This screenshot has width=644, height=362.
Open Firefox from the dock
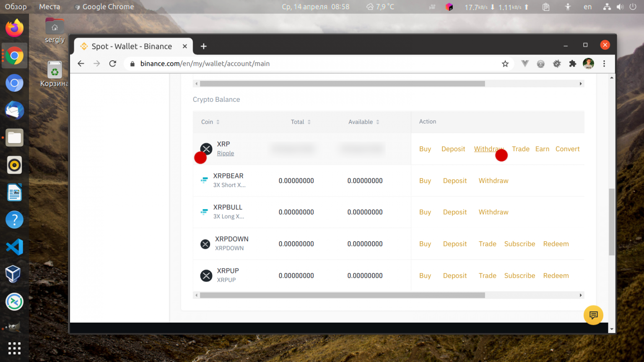coord(15,28)
